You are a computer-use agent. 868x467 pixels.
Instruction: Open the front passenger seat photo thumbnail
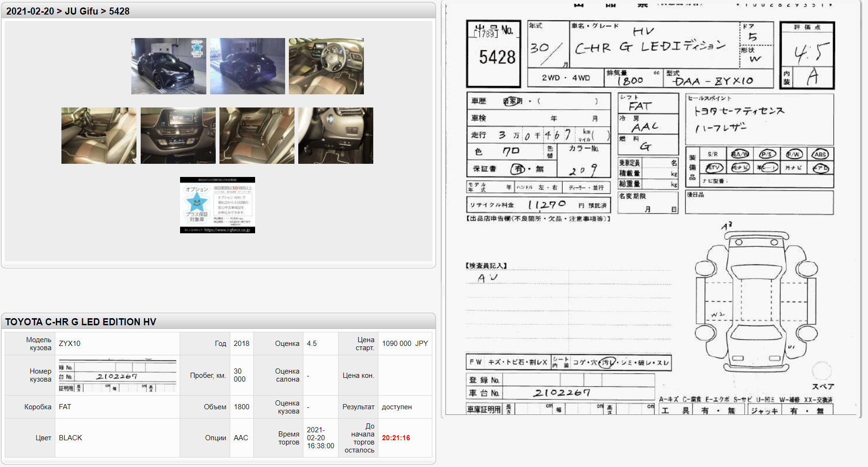(99, 136)
